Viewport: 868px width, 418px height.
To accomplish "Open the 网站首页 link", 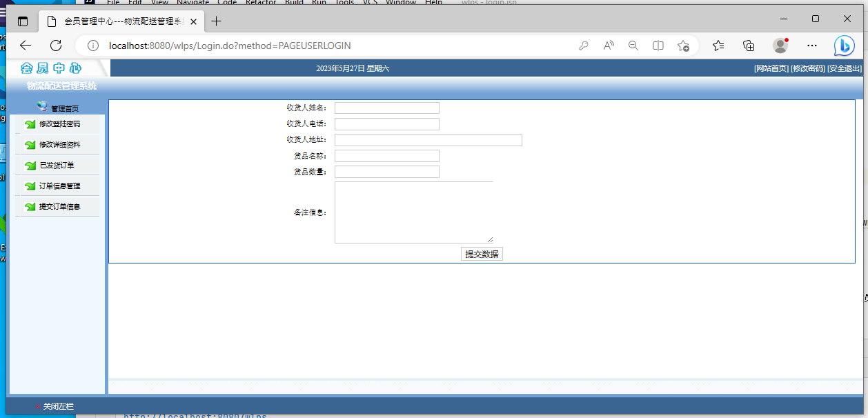I will pos(771,68).
